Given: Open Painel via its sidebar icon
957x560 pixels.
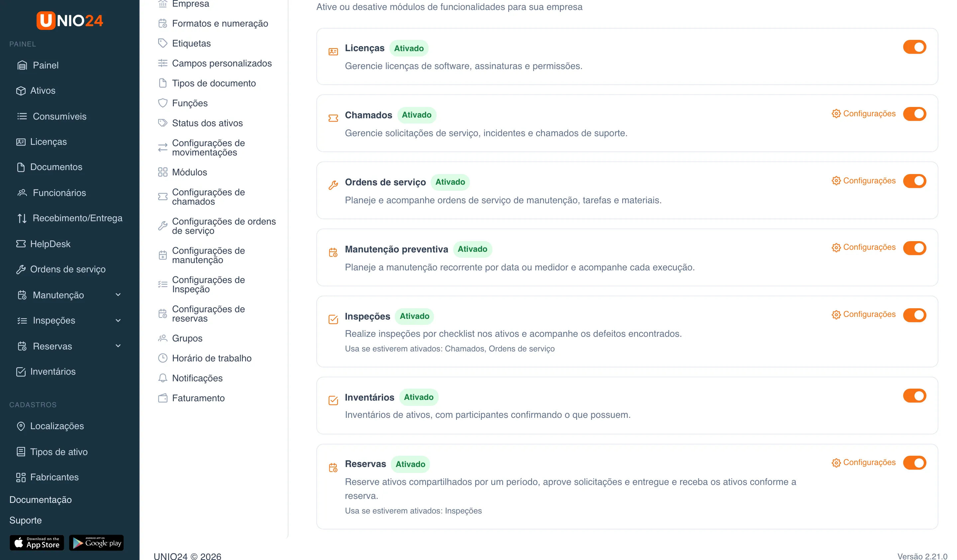Looking at the screenshot, I should coord(22,65).
